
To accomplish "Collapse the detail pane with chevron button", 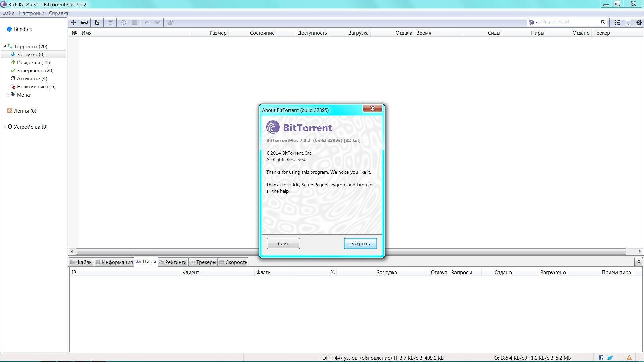I will (x=639, y=261).
